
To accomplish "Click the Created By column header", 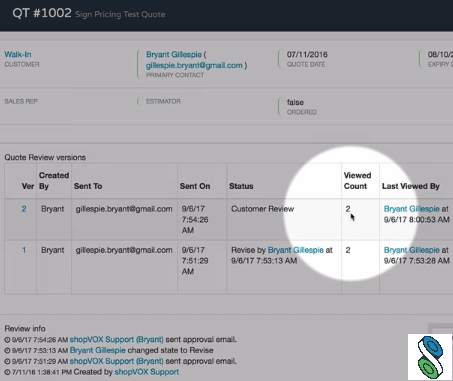I will (54, 181).
